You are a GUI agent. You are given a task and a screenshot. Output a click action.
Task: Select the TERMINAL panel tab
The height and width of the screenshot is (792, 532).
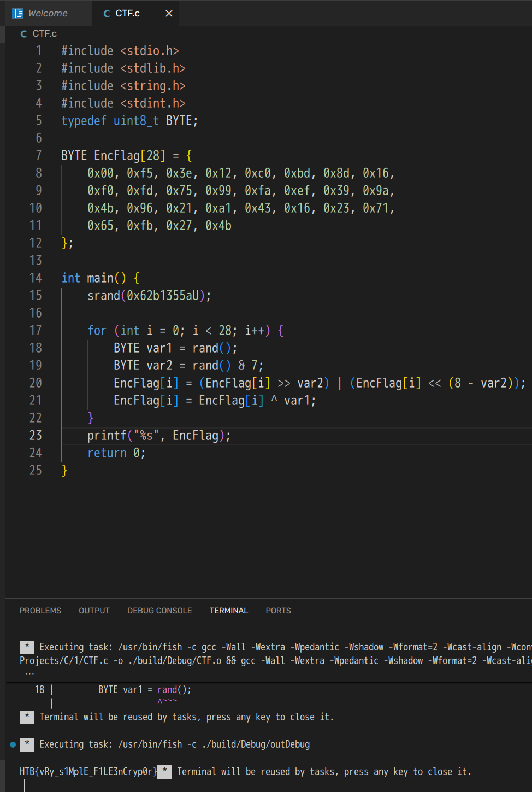point(228,611)
